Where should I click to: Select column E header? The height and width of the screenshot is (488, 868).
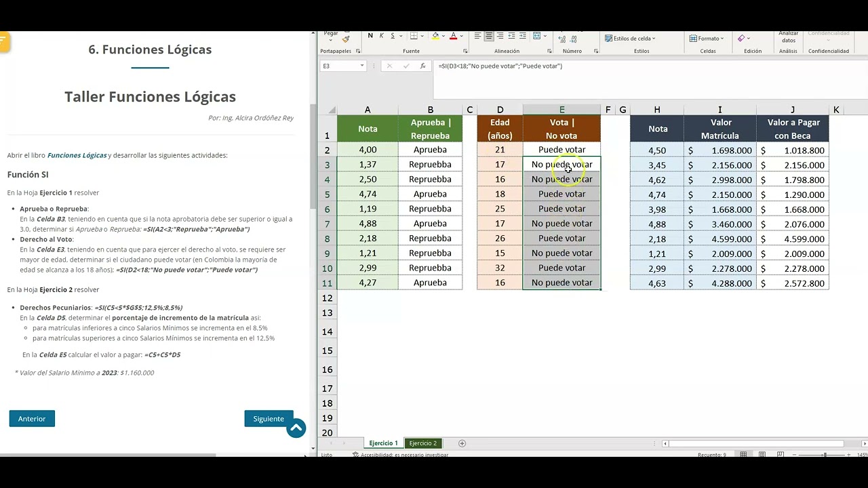pos(561,110)
